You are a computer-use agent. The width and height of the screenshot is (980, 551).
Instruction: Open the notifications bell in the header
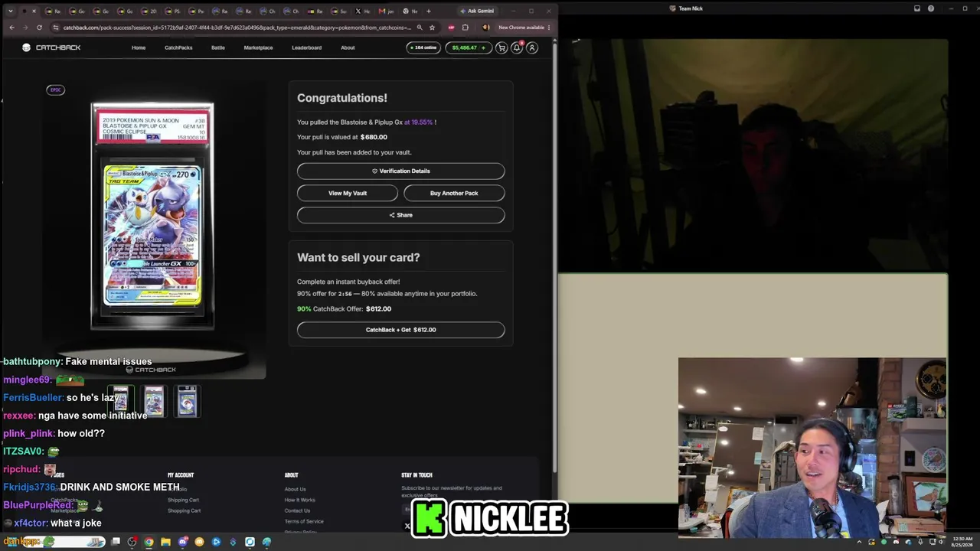pyautogui.click(x=517, y=47)
